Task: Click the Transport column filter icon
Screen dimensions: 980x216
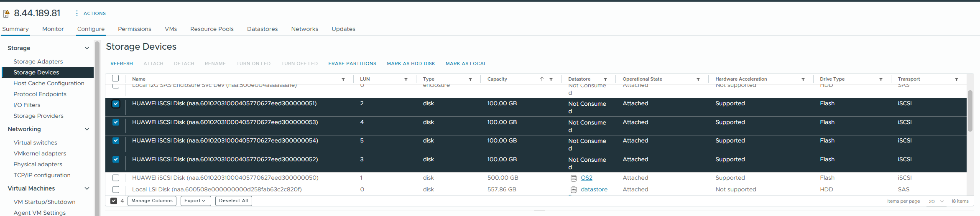Action: [957, 79]
